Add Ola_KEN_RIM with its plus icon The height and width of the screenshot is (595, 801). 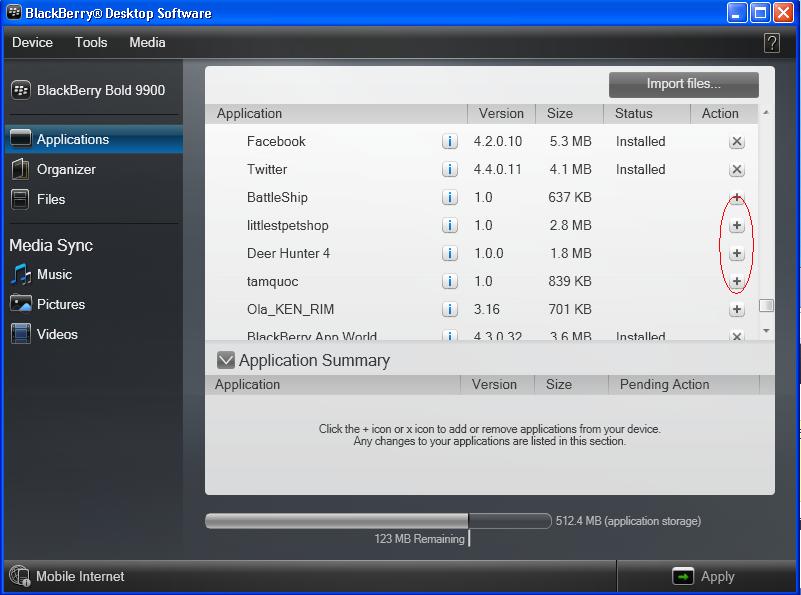point(737,310)
